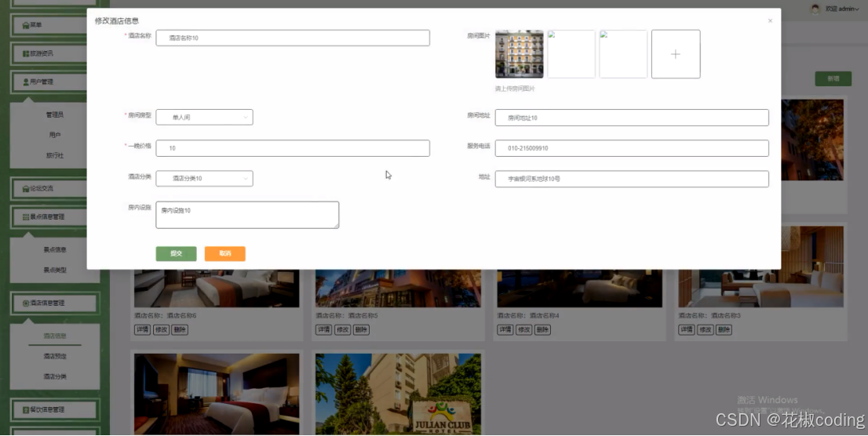Image resolution: width=868 pixels, height=436 pixels.
Task: Click the orange 取消 button
Action: click(224, 253)
